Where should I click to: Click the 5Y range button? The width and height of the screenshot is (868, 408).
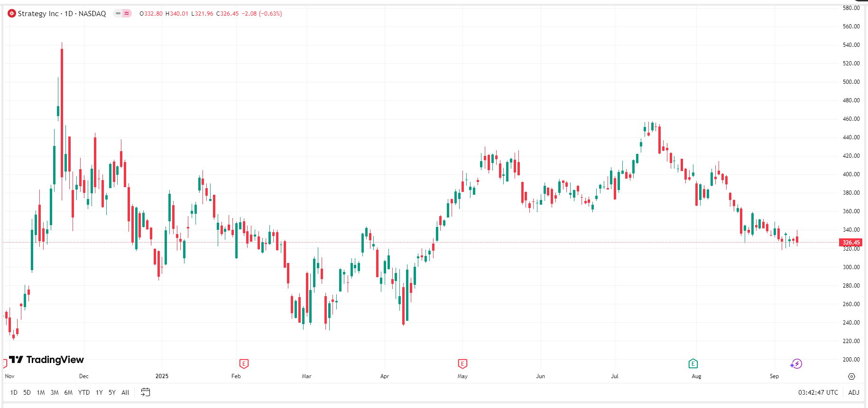tap(112, 392)
